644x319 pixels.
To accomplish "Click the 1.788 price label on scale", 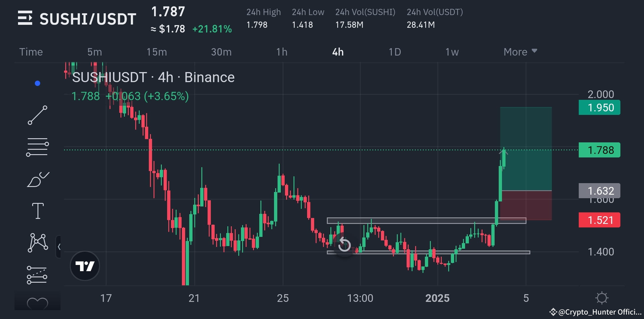I will coord(599,150).
